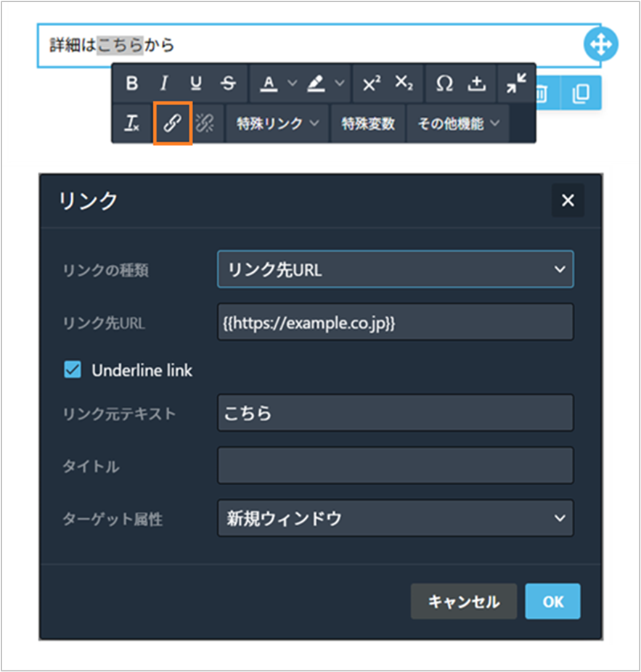
Task: Click the タイトル input field
Action: click(x=396, y=465)
